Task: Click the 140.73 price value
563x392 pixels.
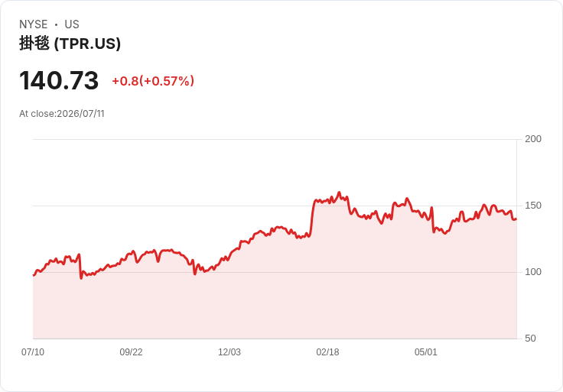Action: [x=59, y=80]
